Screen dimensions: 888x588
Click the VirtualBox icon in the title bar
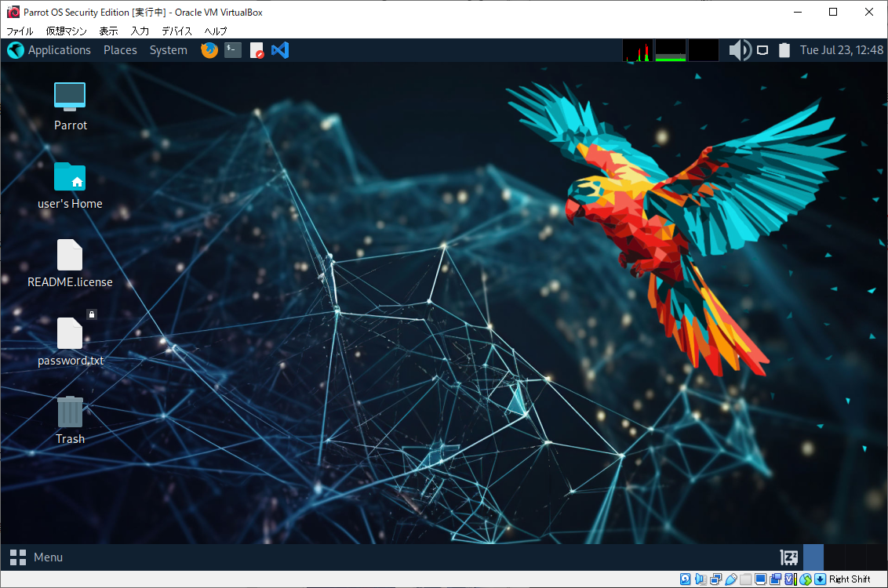pyautogui.click(x=13, y=12)
